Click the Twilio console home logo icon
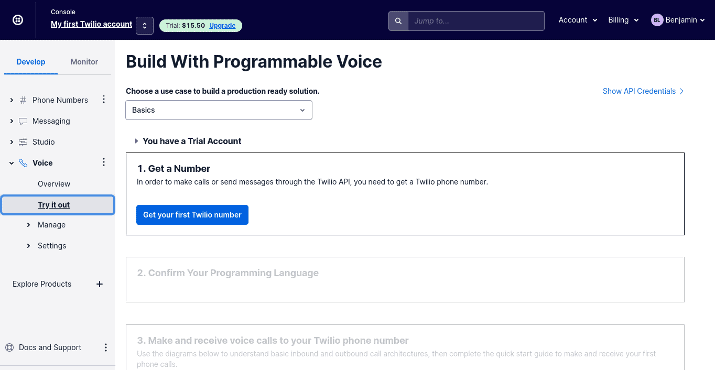This screenshot has height=370, width=715. click(17, 20)
